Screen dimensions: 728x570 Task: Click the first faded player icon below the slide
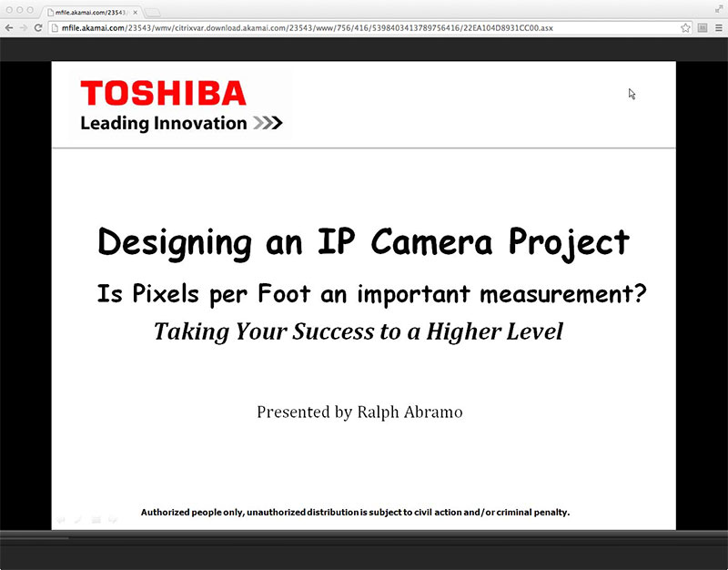61,519
